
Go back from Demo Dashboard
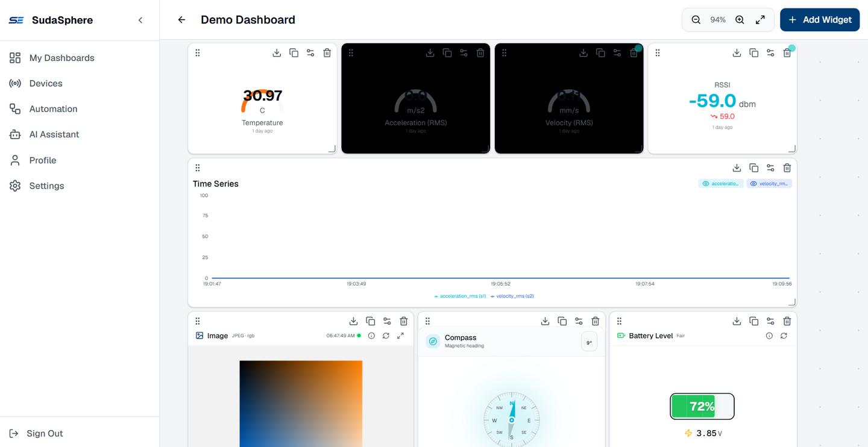[x=181, y=20]
